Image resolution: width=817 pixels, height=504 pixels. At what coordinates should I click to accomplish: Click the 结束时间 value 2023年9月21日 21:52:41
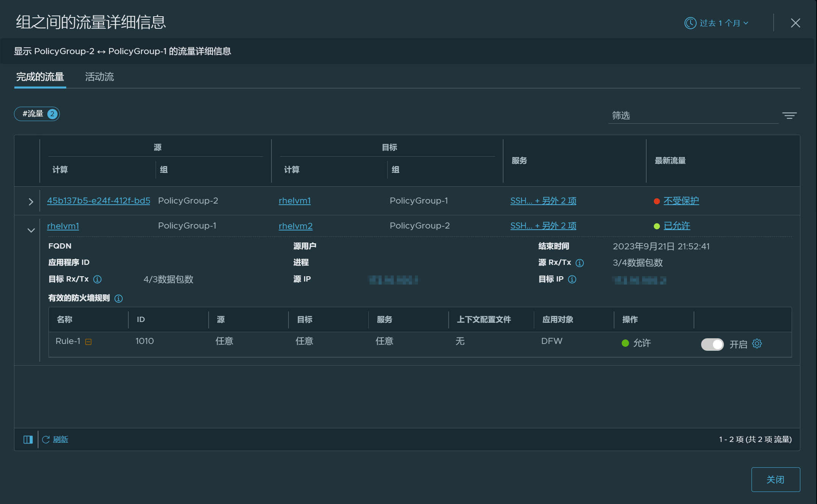point(661,246)
